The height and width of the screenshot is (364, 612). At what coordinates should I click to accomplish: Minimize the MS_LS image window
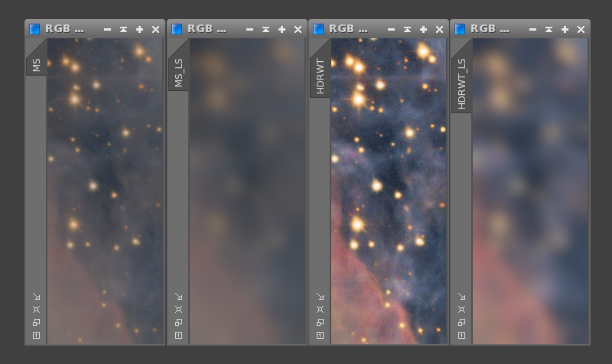pos(249,29)
